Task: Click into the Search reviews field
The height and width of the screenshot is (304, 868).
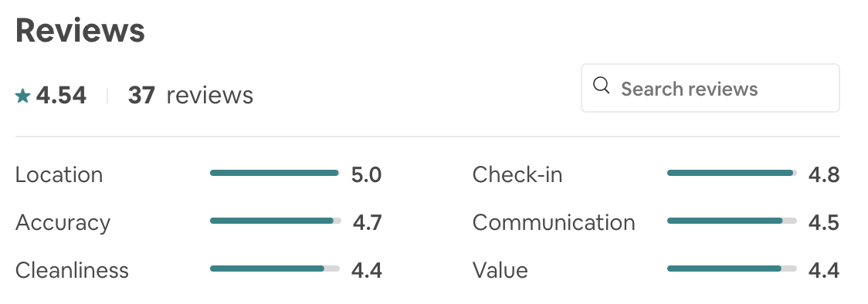Action: tap(710, 88)
